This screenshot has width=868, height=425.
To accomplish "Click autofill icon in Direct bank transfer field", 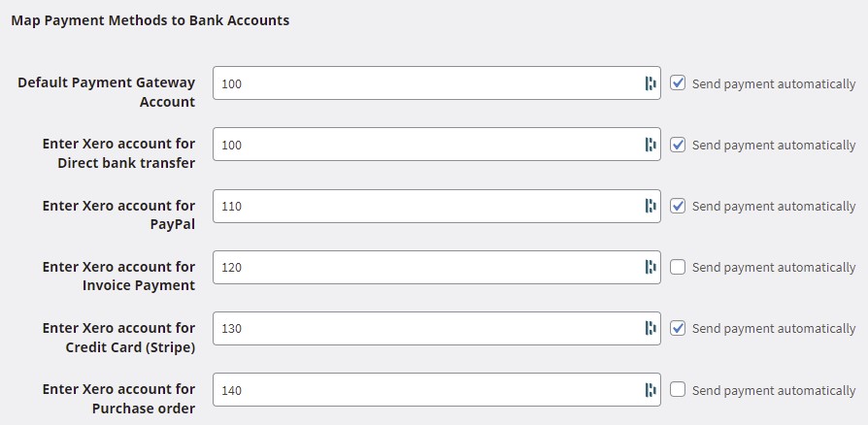I will [650, 145].
